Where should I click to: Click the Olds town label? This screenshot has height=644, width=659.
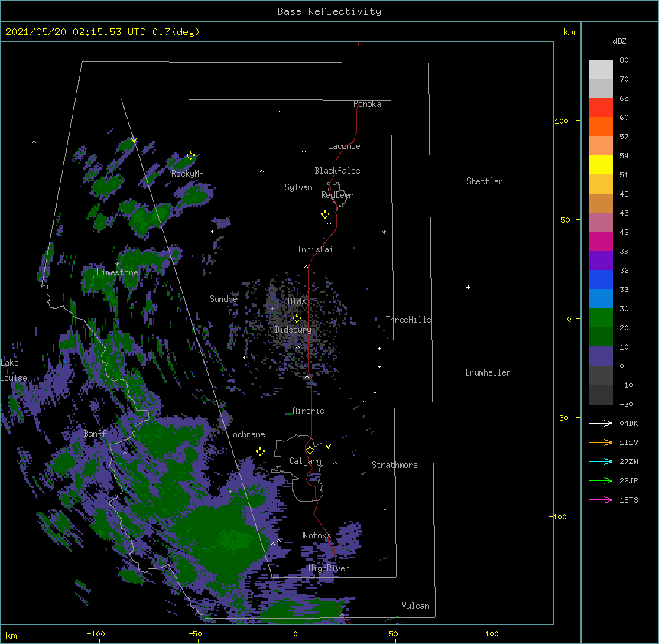point(297,301)
